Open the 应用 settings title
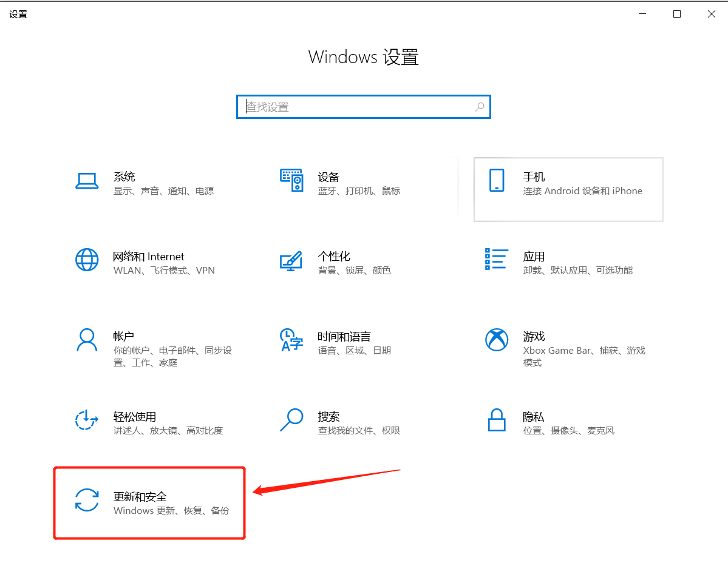Viewport: 728px width, 577px height. pyautogui.click(x=534, y=257)
